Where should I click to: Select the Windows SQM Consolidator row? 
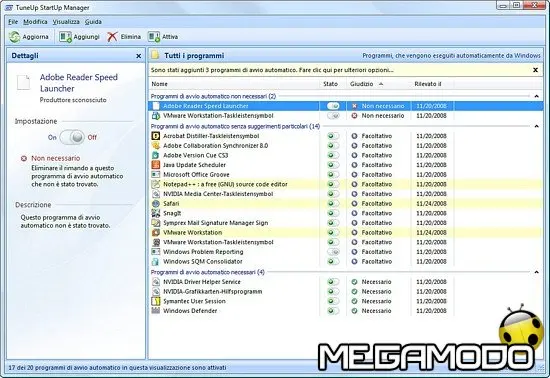(346, 261)
